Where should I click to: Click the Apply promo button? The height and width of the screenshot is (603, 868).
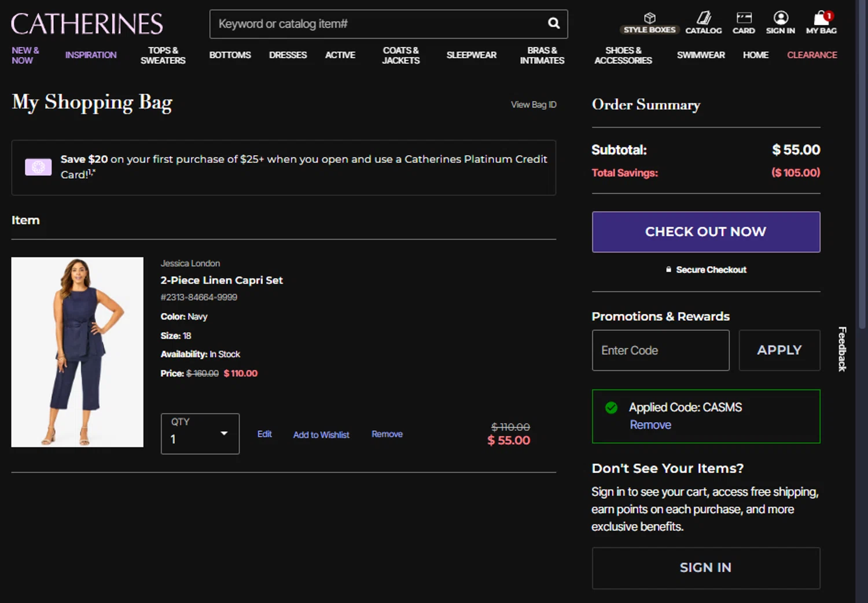779,350
